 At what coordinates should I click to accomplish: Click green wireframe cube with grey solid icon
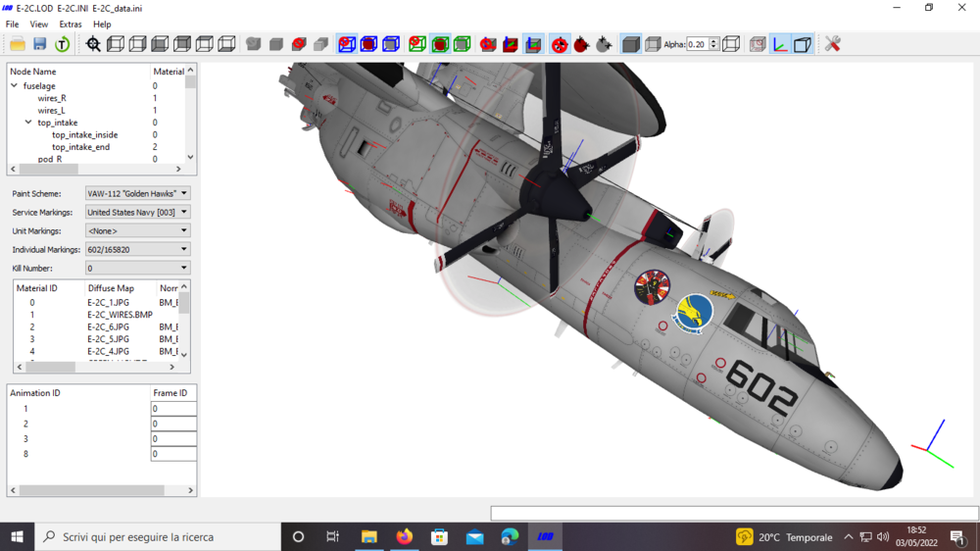(463, 44)
